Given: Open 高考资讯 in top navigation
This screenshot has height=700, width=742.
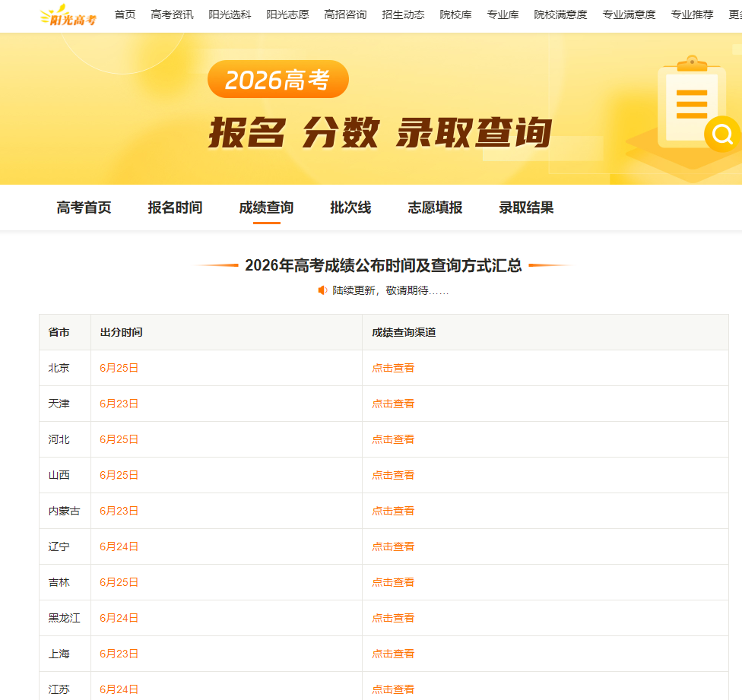Looking at the screenshot, I should point(172,14).
